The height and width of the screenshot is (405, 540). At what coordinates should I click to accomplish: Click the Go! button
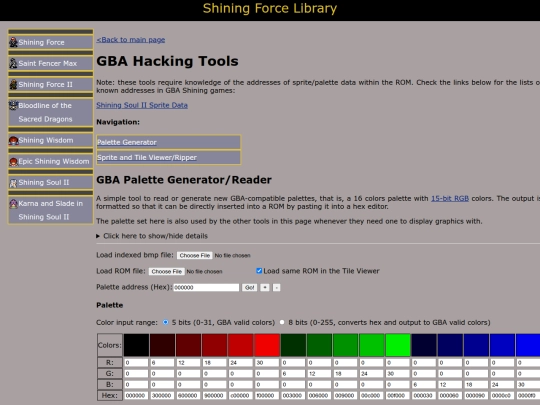[250, 287]
